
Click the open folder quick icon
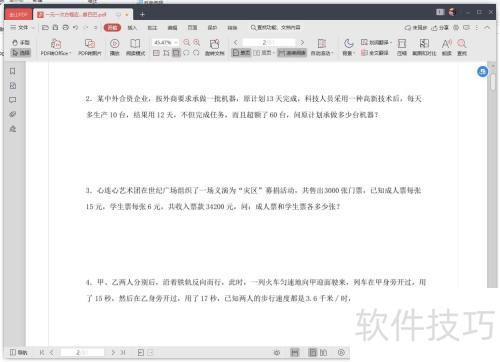(45, 28)
